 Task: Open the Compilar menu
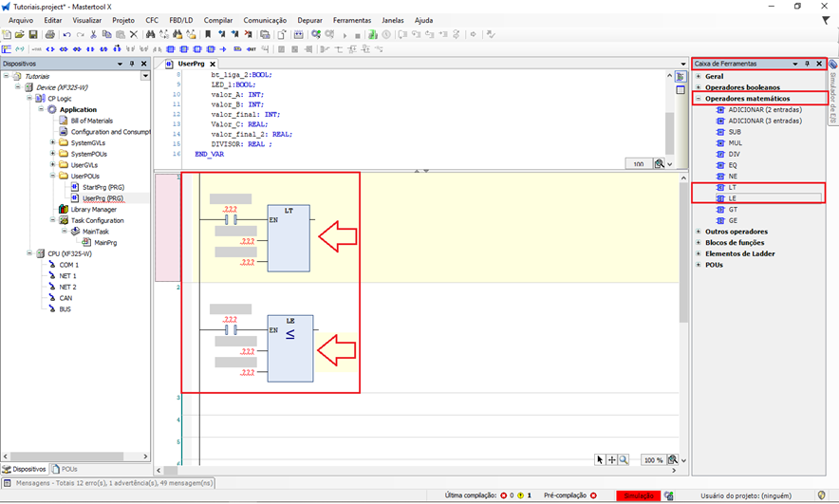tap(218, 19)
